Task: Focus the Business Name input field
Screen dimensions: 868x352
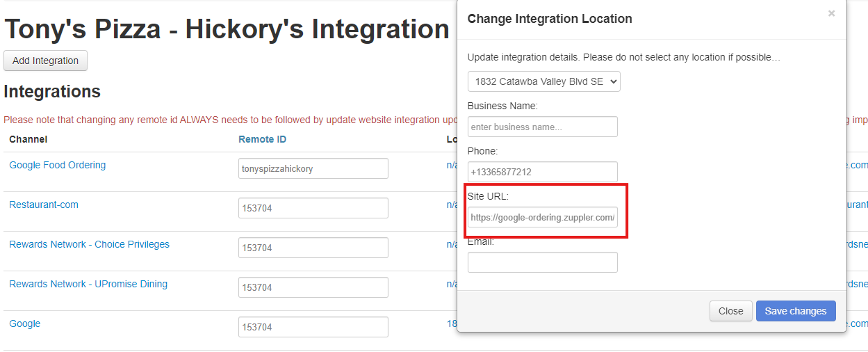Action: tap(542, 127)
